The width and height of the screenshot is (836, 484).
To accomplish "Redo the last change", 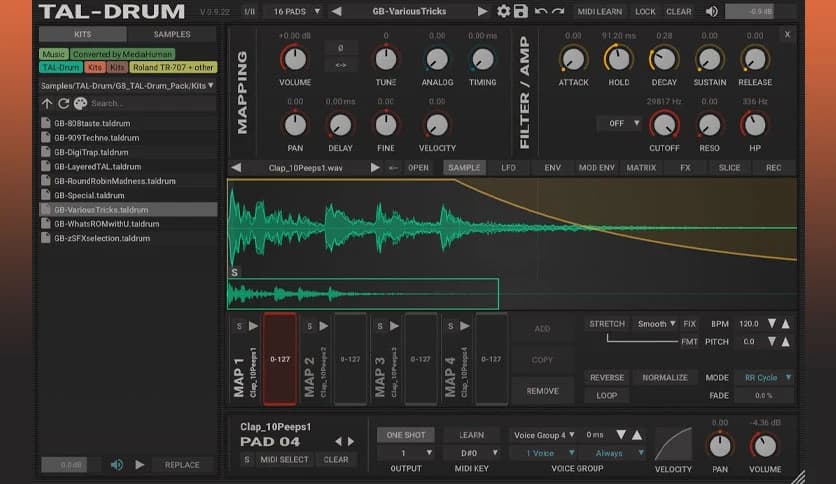I will (x=558, y=11).
